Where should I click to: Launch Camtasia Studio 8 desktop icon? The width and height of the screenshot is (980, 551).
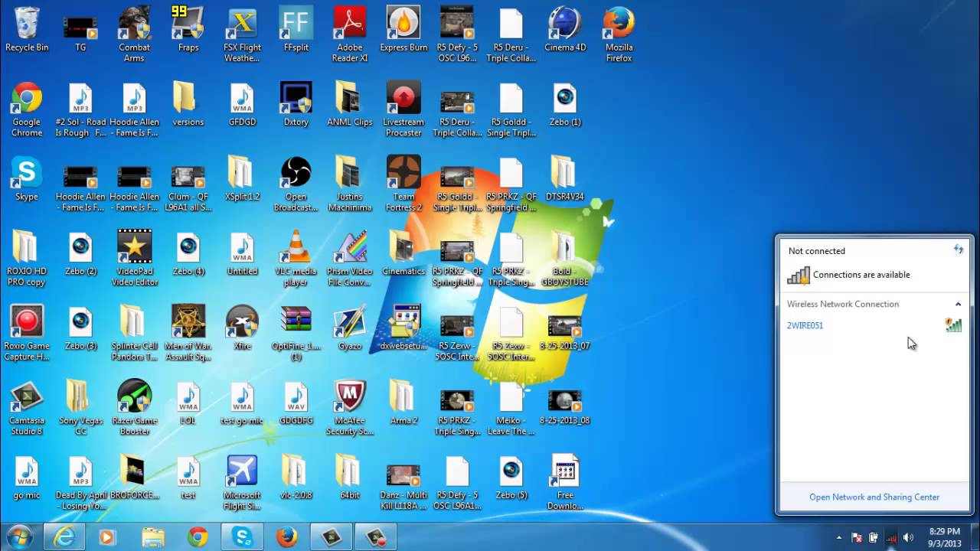[27, 408]
